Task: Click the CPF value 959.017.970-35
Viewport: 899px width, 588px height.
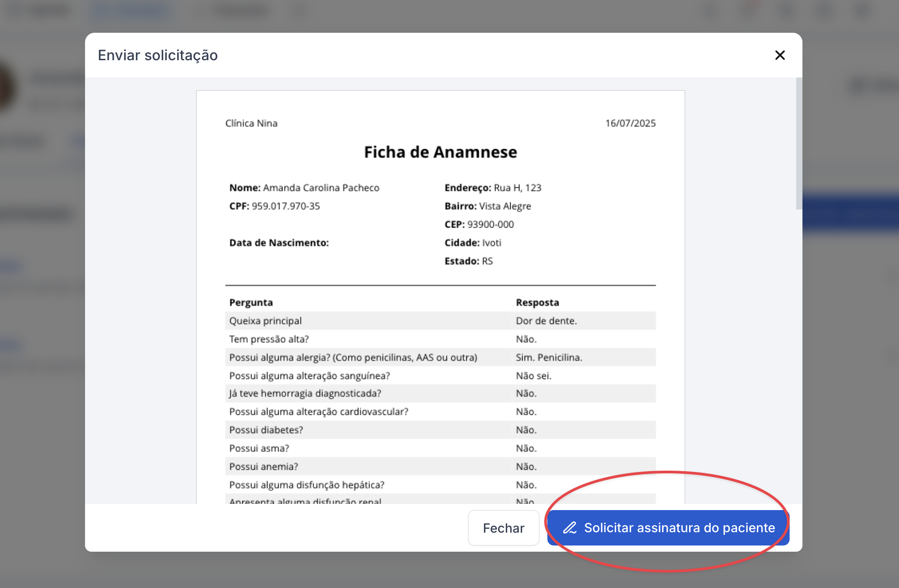Action: 285,206
